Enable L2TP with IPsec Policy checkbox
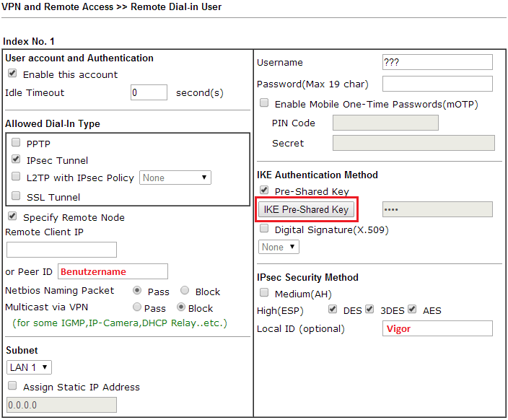 pyautogui.click(x=16, y=176)
